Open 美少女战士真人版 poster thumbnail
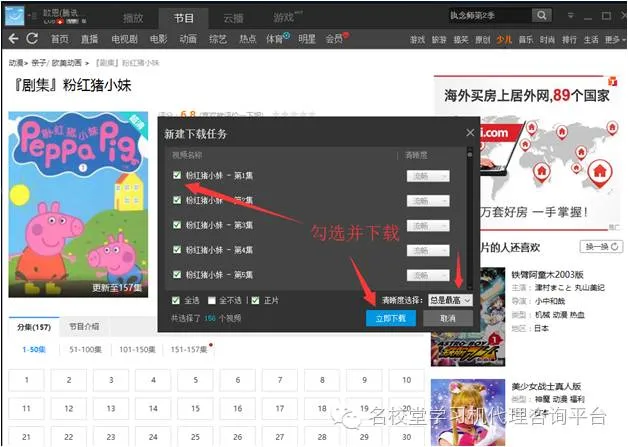628x447 pixels. coord(468,413)
